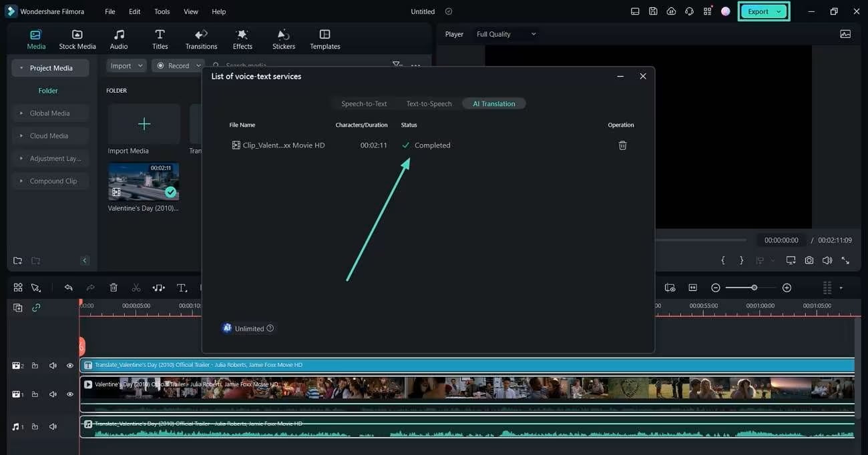868x455 pixels.
Task: Create a new folder in media panel
Action: 18,260
